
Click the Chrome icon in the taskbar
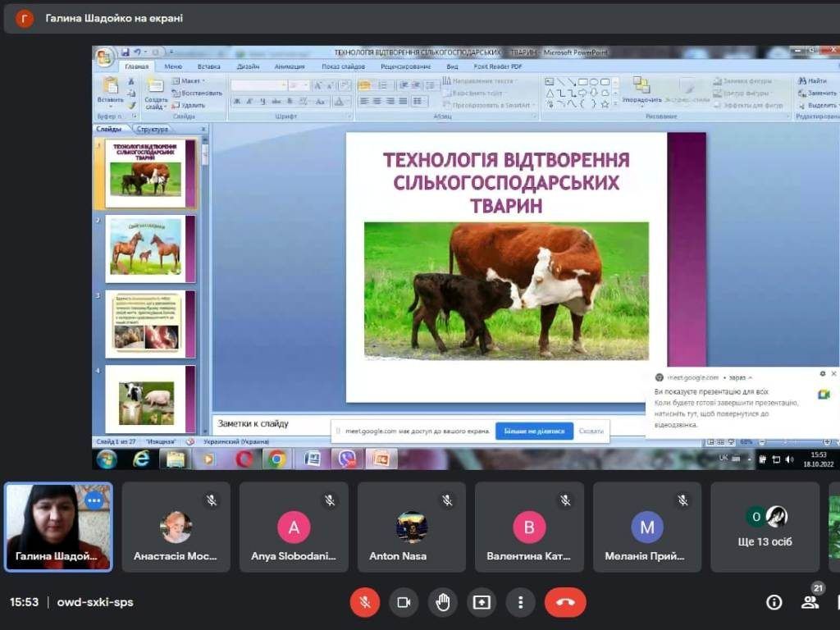277,459
